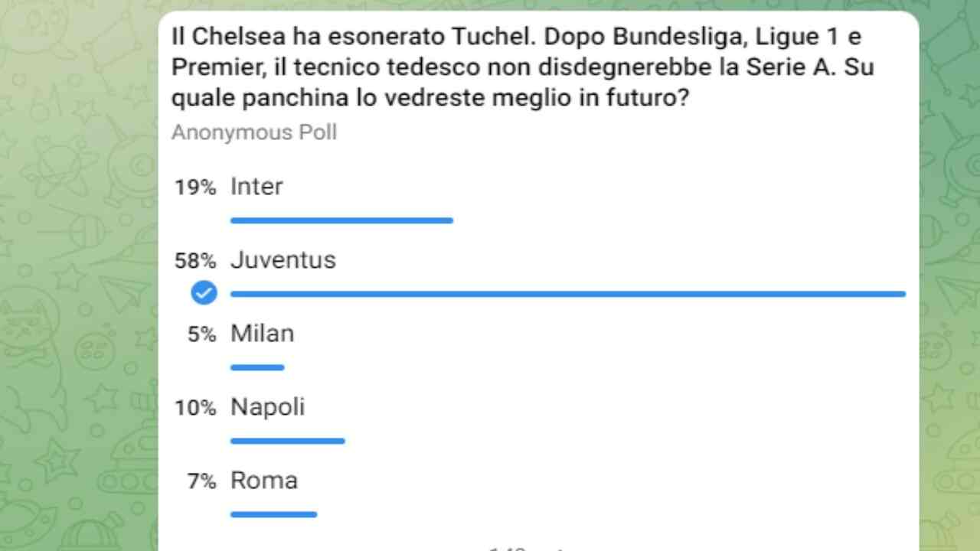Pick Roma as your poll answer

[x=263, y=480]
